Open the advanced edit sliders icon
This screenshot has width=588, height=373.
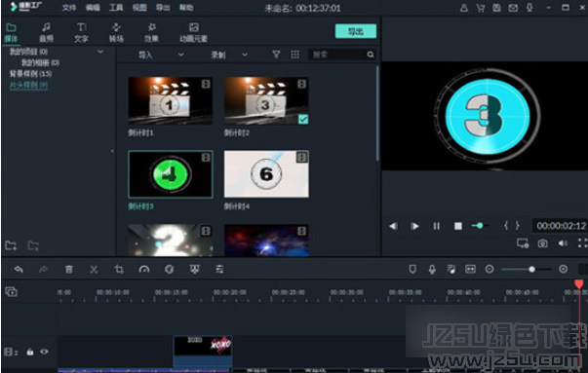219,269
